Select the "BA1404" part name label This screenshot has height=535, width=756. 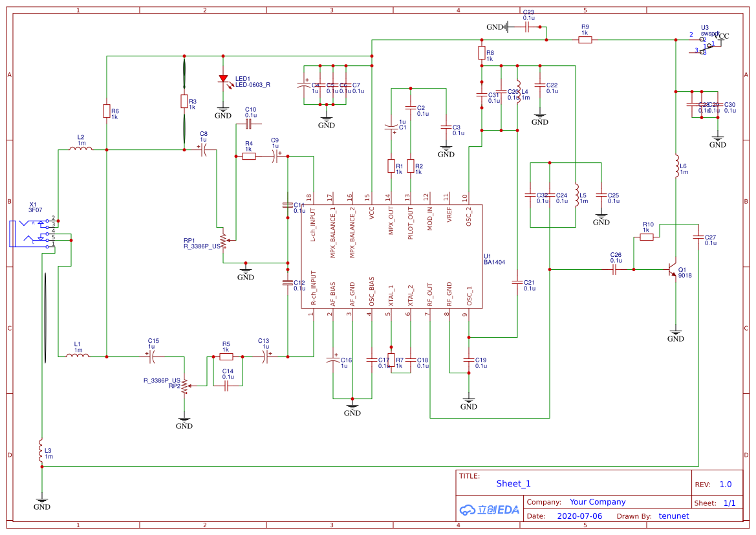click(x=494, y=263)
